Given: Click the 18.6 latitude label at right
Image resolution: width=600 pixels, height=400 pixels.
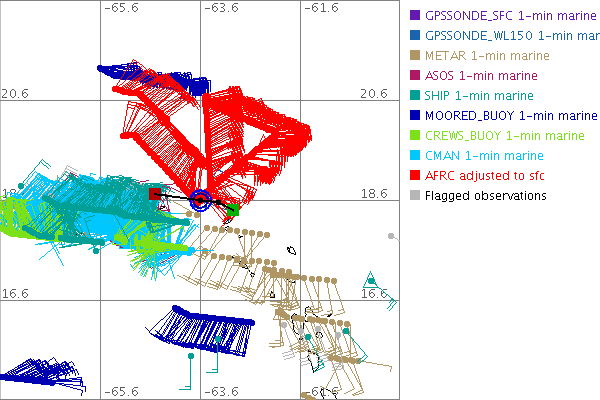Looking at the screenshot, I should click(x=373, y=193).
